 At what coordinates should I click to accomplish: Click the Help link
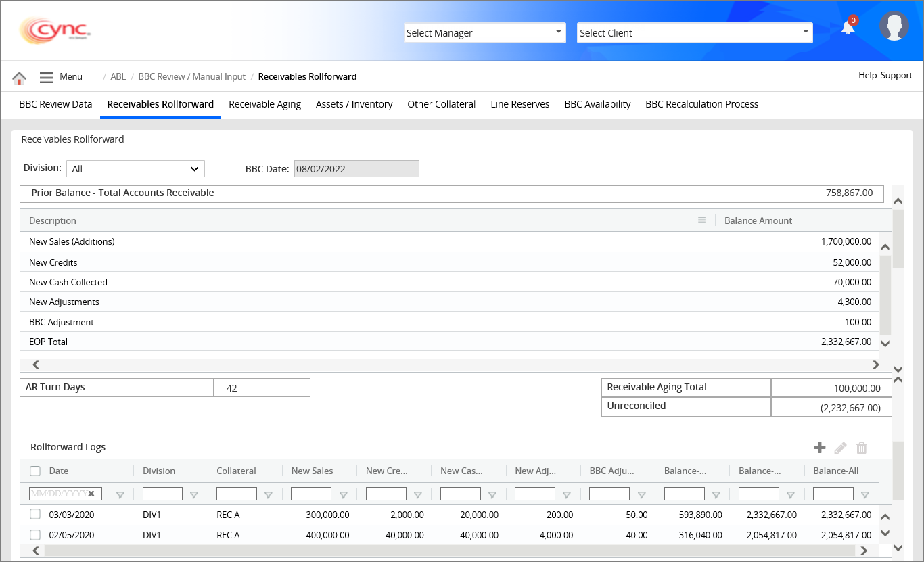867,76
